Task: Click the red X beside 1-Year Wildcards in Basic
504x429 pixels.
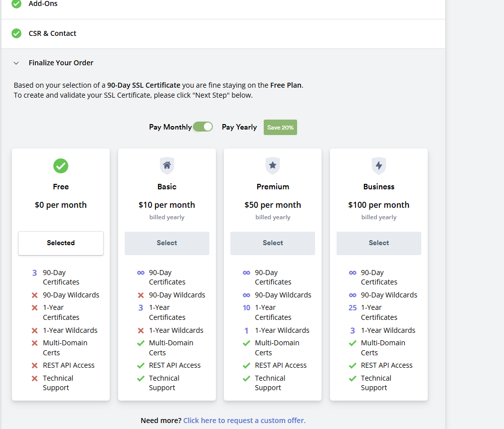Action: point(140,330)
